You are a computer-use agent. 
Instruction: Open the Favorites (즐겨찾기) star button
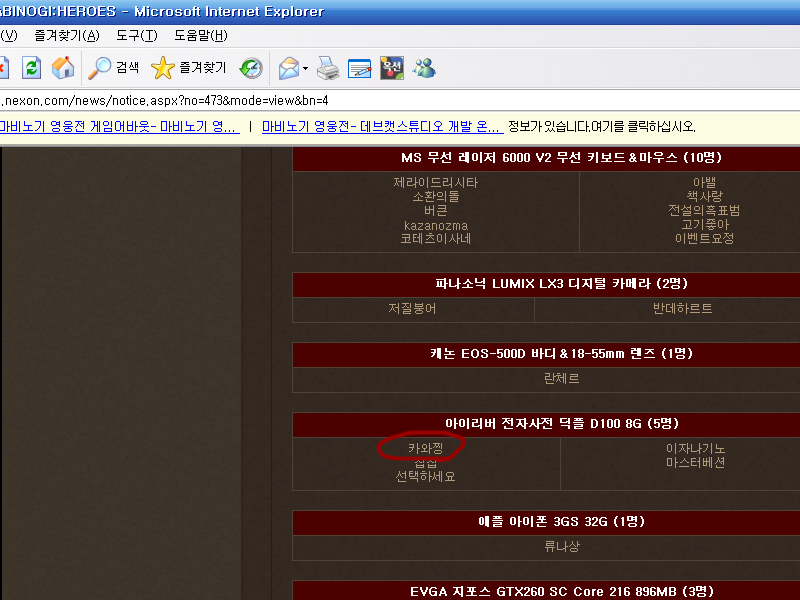(x=188, y=68)
